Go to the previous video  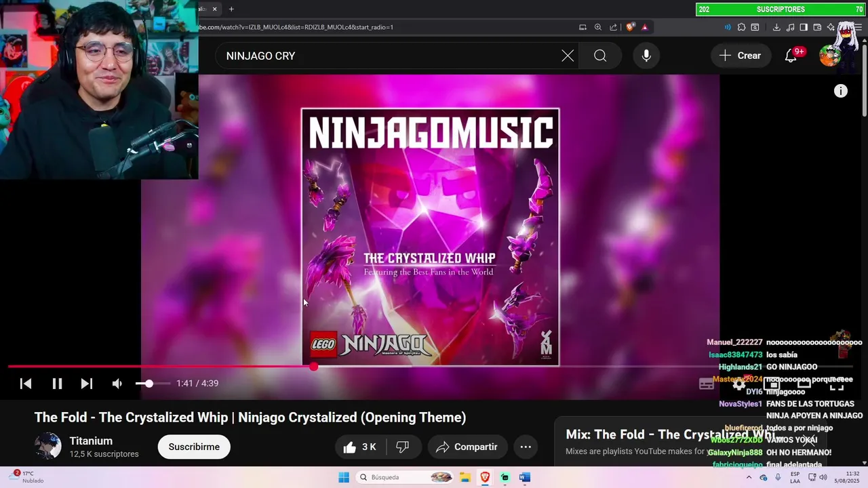coord(26,384)
